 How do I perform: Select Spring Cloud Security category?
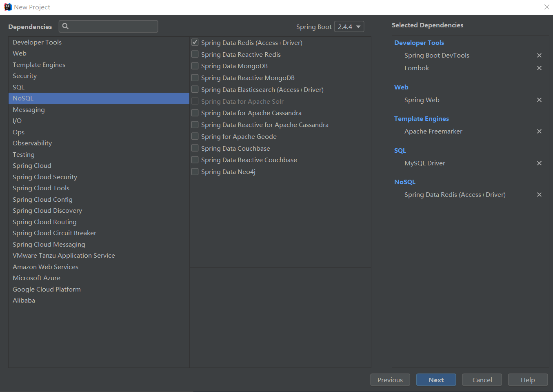pyautogui.click(x=99, y=177)
